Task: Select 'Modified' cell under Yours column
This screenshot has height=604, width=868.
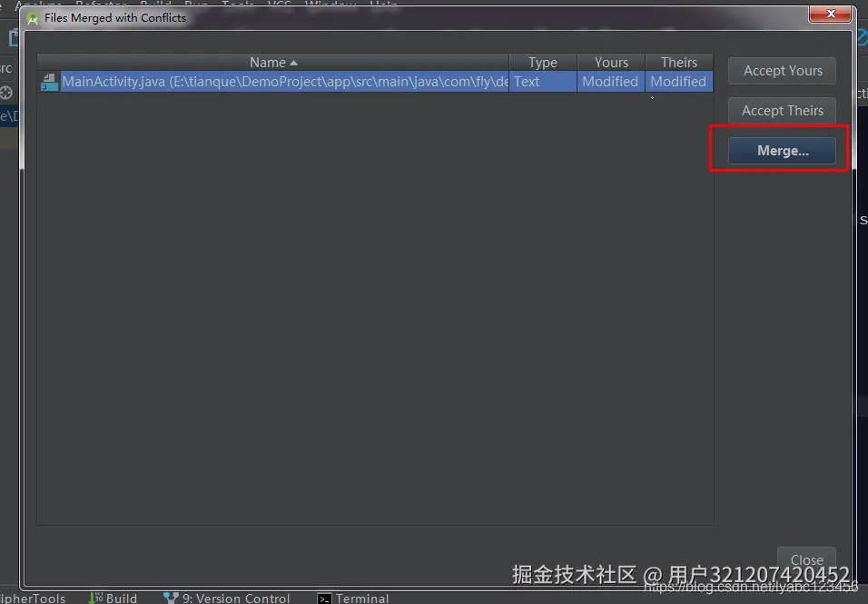Action: (x=611, y=82)
